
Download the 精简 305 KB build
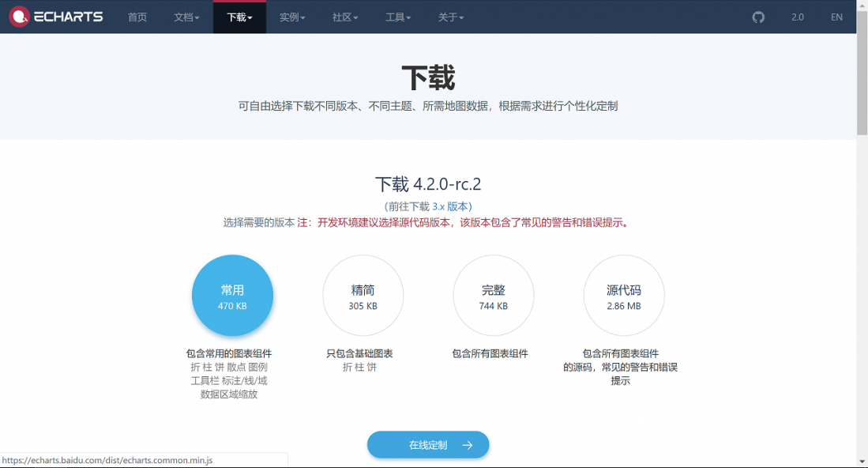(x=363, y=295)
